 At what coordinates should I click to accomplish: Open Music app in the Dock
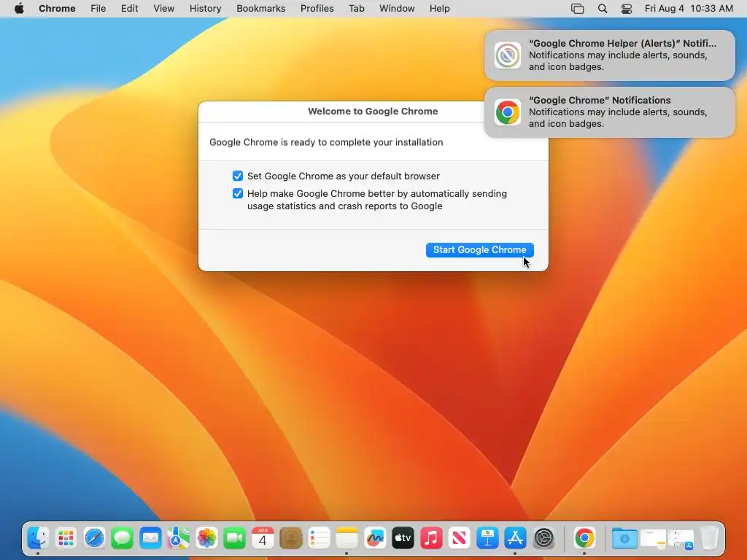(431, 538)
